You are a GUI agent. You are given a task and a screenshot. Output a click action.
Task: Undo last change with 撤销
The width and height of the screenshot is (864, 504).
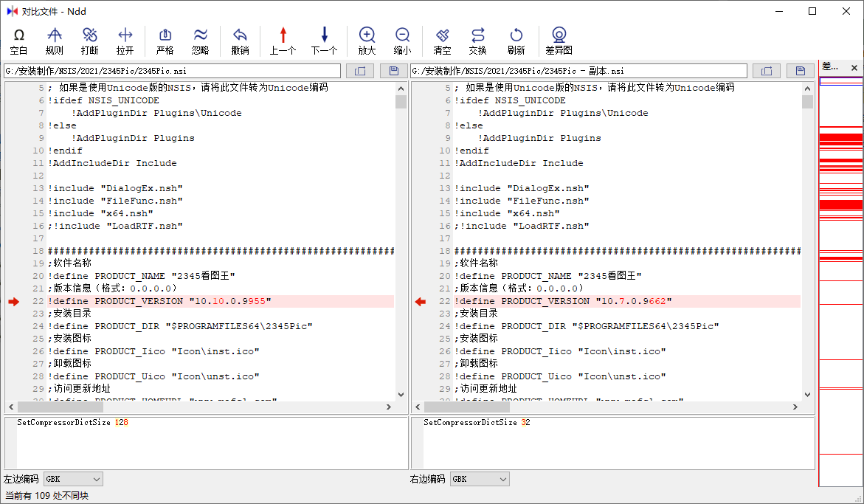point(240,41)
